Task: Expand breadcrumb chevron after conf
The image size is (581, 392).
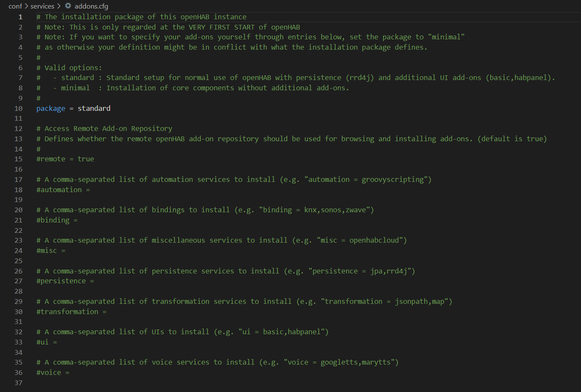Action: tap(26, 6)
